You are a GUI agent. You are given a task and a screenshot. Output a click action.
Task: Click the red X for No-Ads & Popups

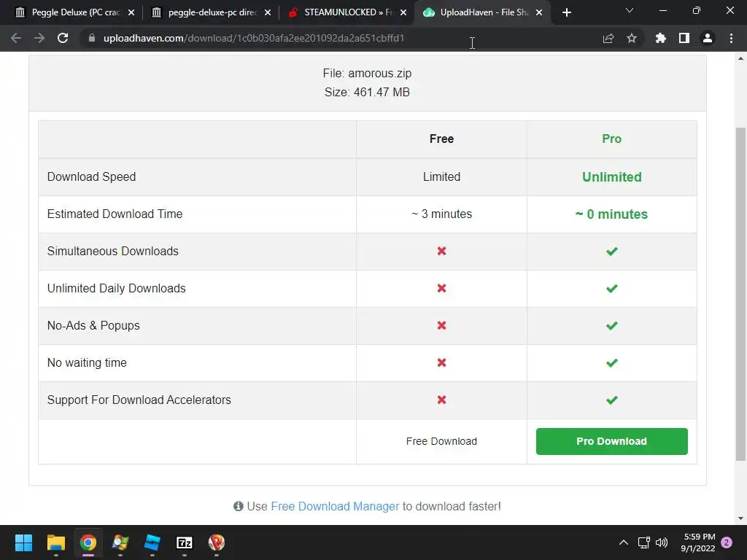point(441,325)
